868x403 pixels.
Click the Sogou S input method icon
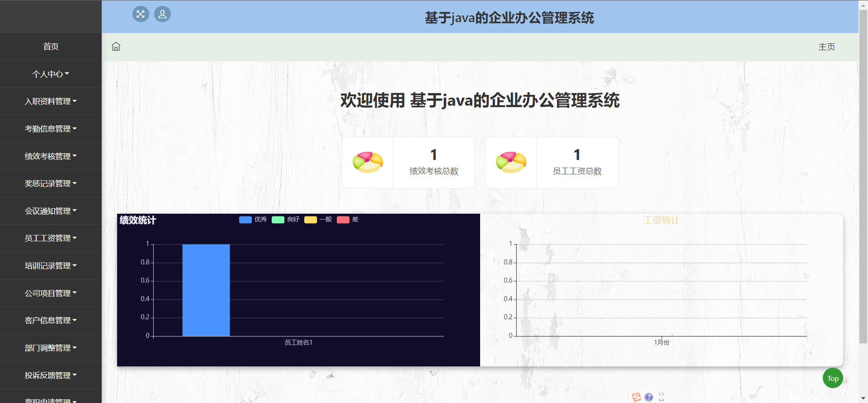click(637, 397)
